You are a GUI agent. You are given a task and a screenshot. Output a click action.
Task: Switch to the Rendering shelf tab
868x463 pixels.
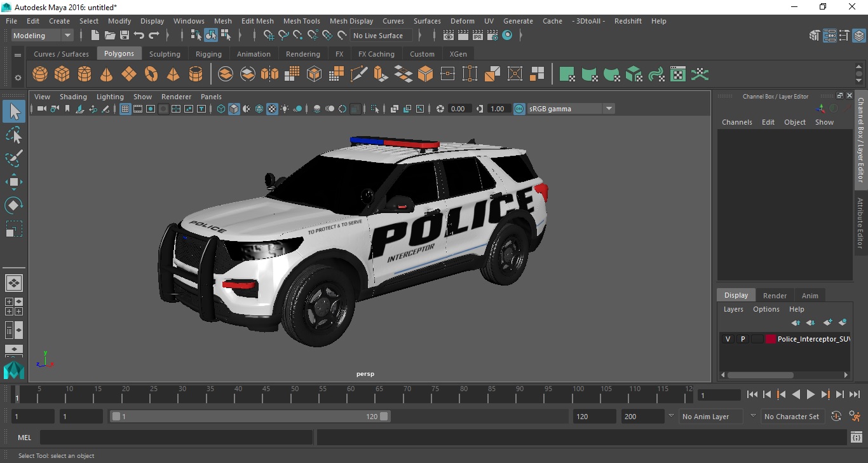pos(302,54)
